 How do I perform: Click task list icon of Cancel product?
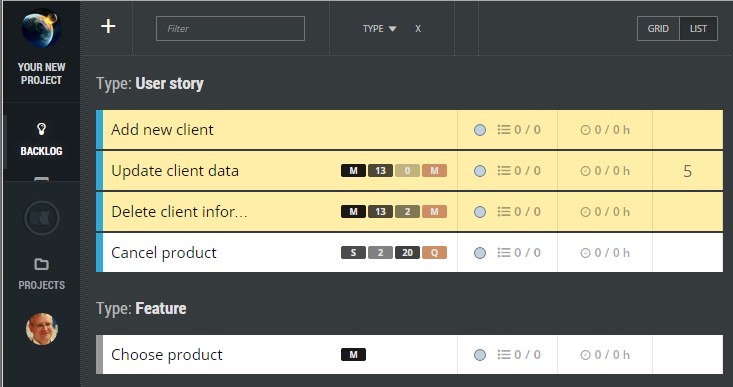pos(504,253)
